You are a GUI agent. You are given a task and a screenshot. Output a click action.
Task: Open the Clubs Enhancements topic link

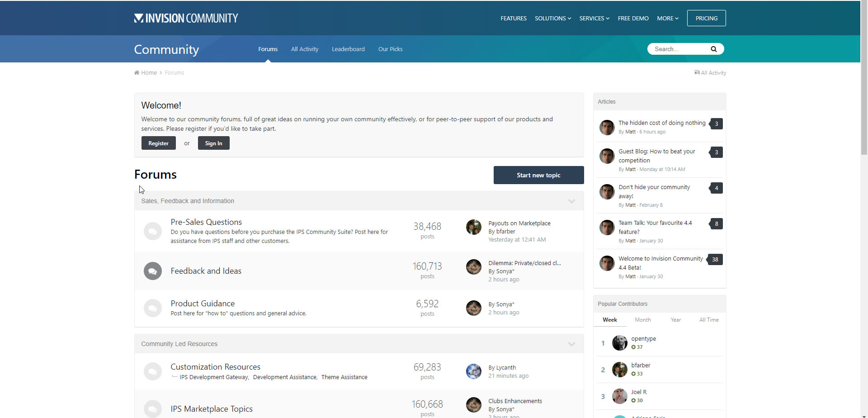point(515,401)
